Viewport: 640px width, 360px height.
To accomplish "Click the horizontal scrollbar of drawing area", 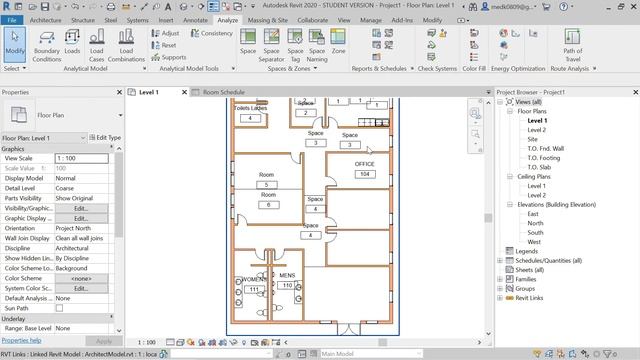I will (382, 342).
